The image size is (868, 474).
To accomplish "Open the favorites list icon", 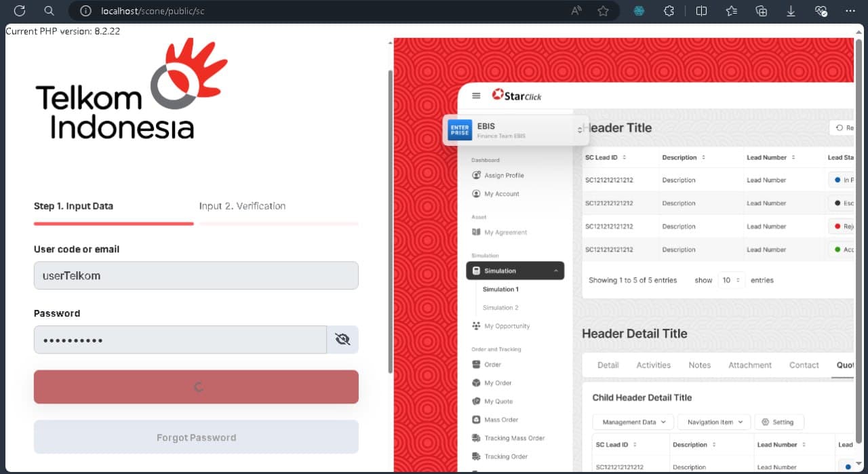I will tap(731, 11).
